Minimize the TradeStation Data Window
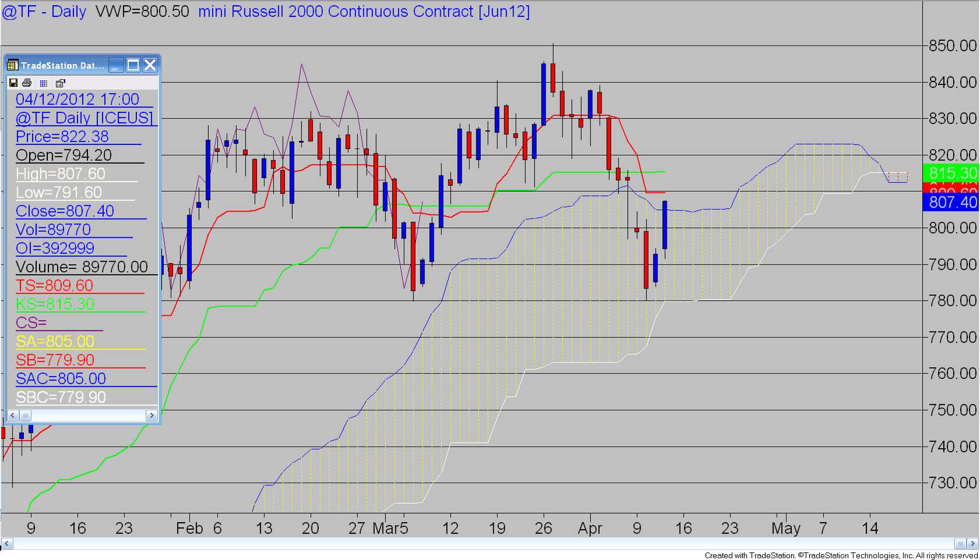Viewport: 980px width, 560px height. point(117,65)
